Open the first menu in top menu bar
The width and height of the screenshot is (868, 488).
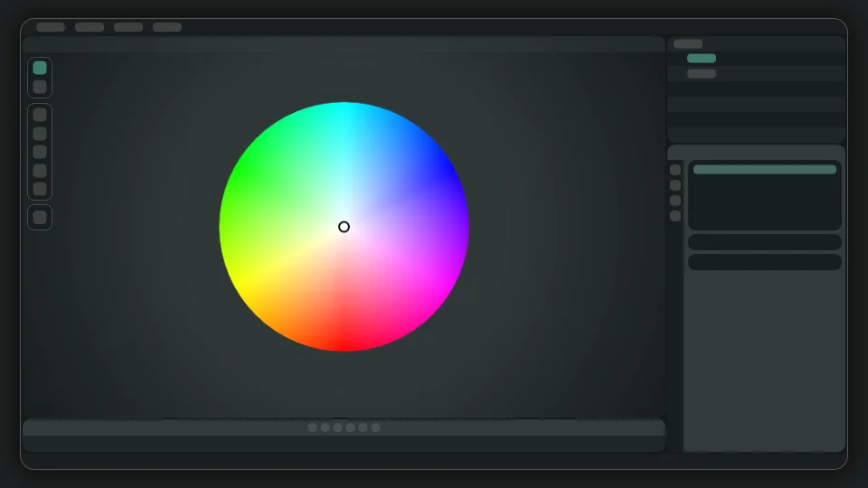51,27
